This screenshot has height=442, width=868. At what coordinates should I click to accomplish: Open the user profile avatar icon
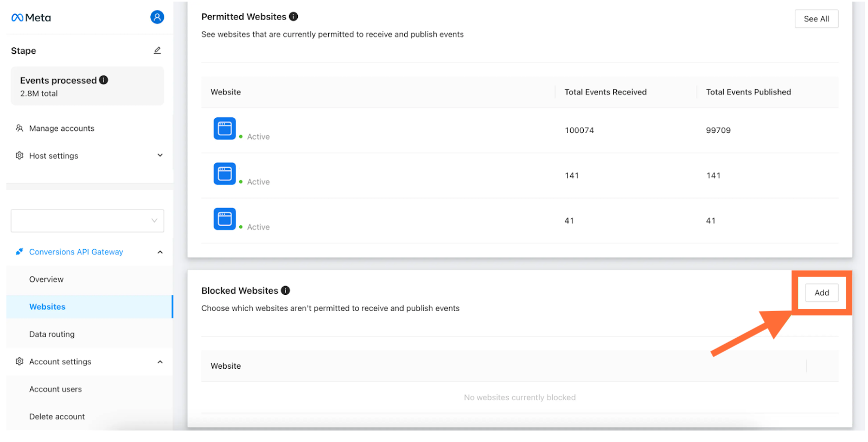click(157, 17)
